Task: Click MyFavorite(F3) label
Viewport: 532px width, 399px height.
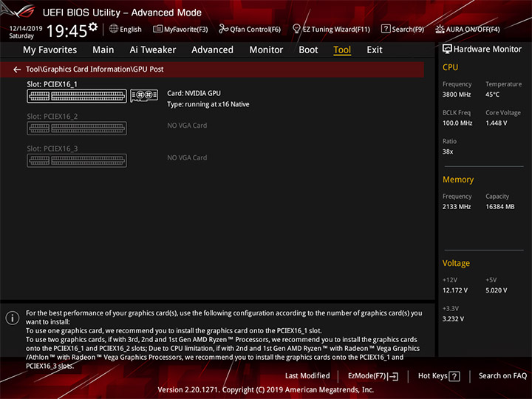Action: 186,30
